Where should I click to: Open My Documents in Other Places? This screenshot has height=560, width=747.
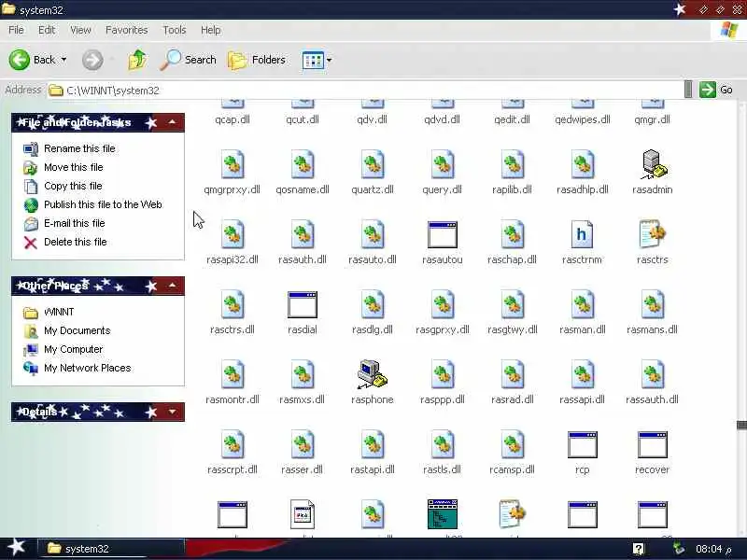pyautogui.click(x=78, y=330)
